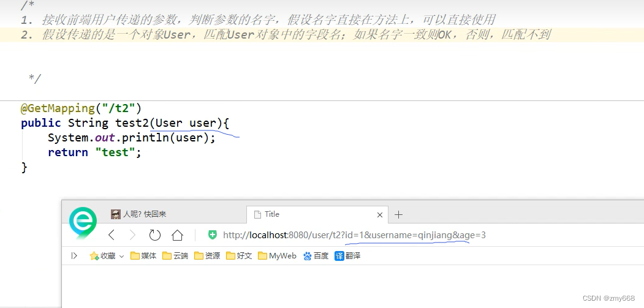This screenshot has height=308, width=644.
Task: Close the Title tab
Action: pyautogui.click(x=379, y=215)
